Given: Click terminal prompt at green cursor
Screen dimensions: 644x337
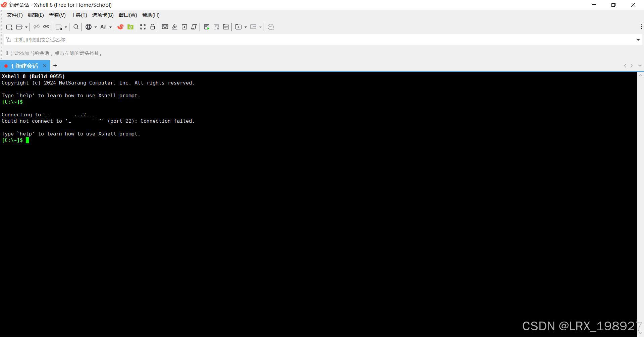Looking at the screenshot, I should click(27, 140).
